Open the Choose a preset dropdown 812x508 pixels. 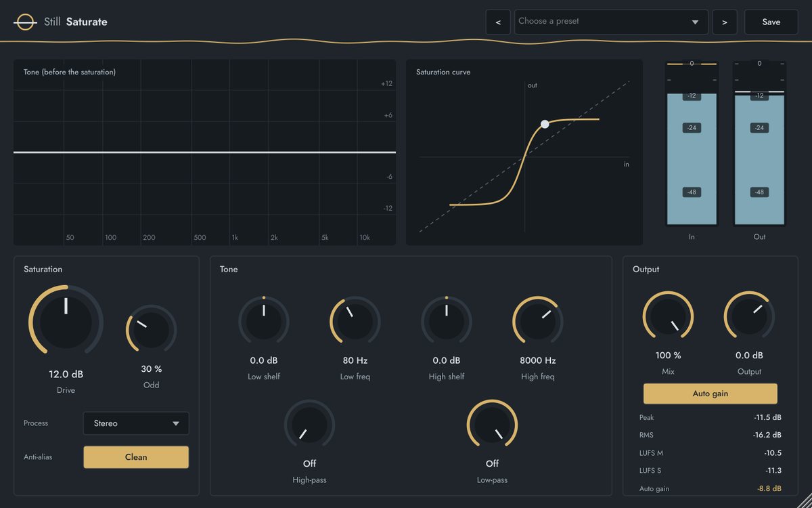[x=611, y=22]
